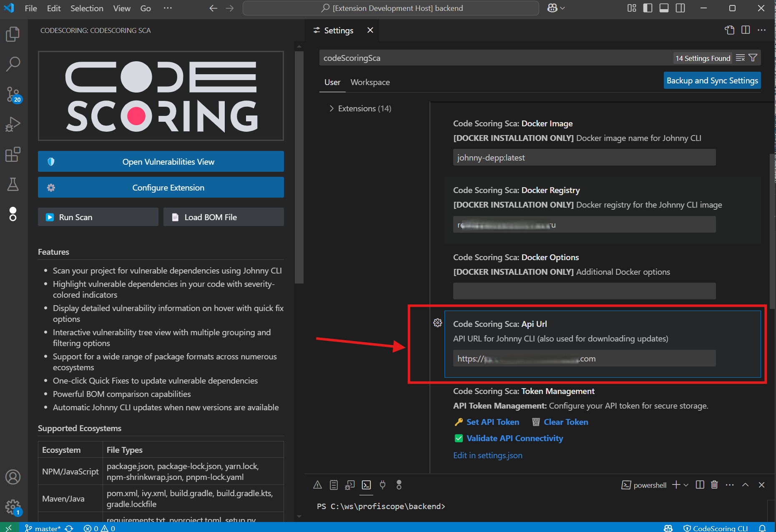Open the Copilot dropdown arrow in title bar

[x=563, y=8]
